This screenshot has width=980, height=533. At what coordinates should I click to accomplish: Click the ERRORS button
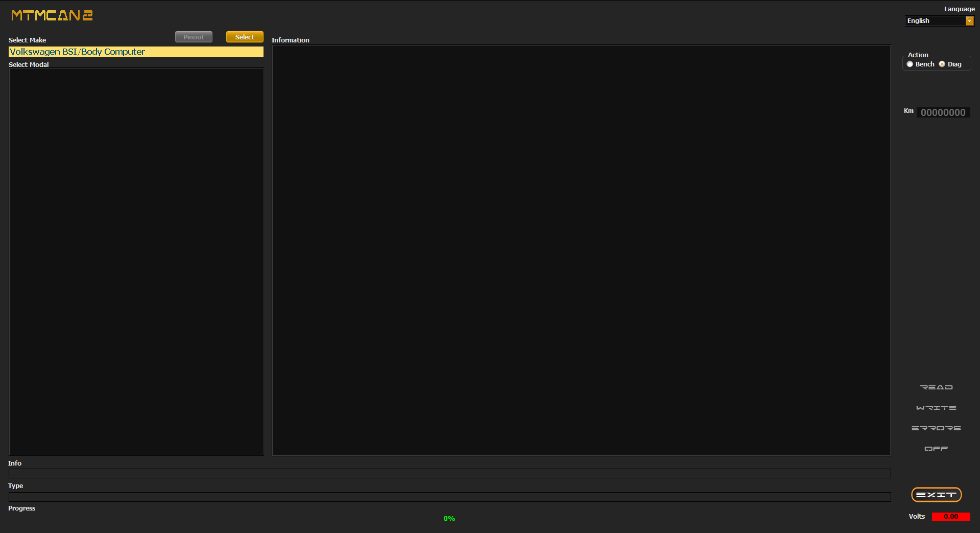coord(936,428)
